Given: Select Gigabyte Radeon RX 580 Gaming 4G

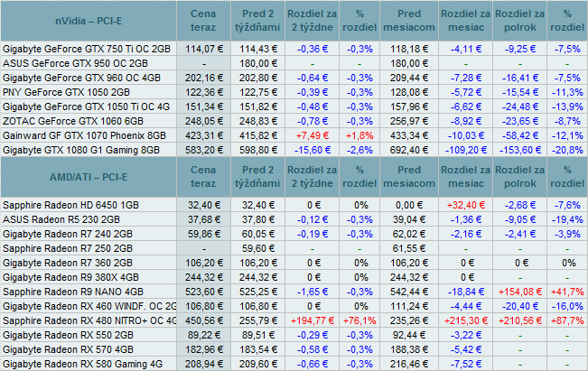Looking at the screenshot, I should point(82,364).
